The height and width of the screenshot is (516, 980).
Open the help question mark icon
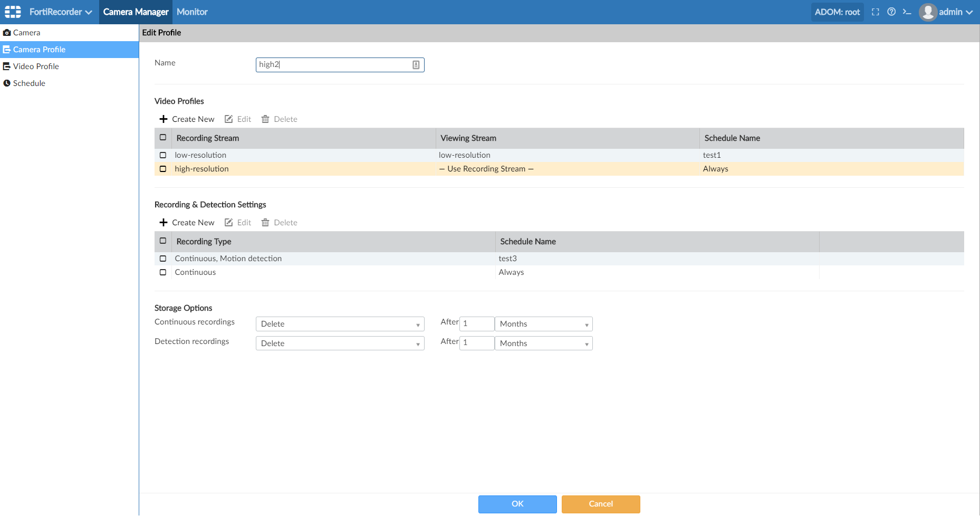(x=891, y=12)
